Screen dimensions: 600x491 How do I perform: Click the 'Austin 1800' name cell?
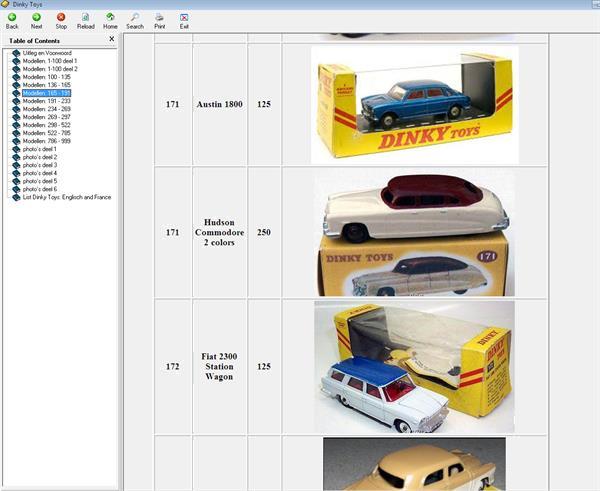click(219, 104)
